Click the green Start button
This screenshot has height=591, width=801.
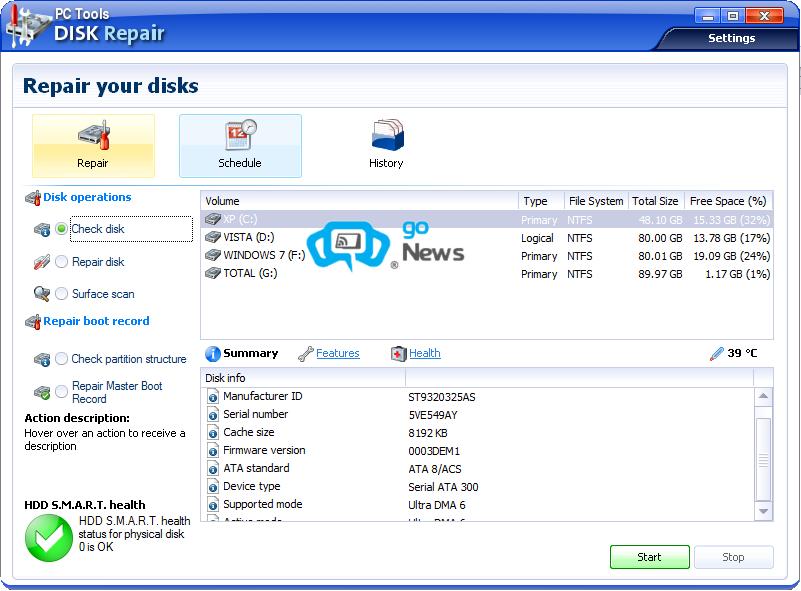click(650, 557)
